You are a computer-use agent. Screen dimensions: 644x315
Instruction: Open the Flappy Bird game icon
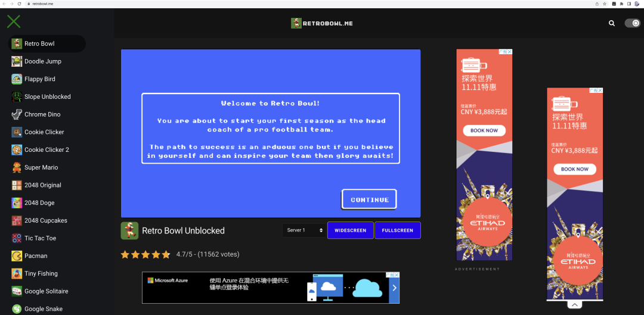pyautogui.click(x=17, y=79)
